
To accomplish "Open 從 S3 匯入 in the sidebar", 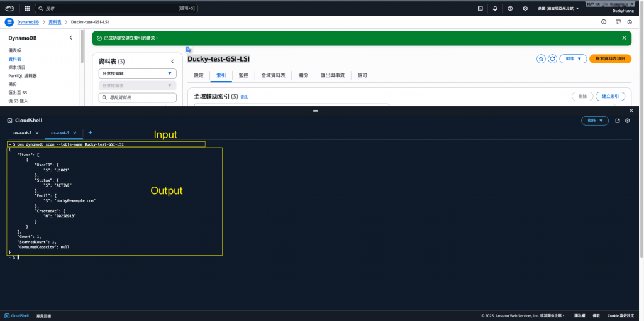I will click(x=18, y=101).
